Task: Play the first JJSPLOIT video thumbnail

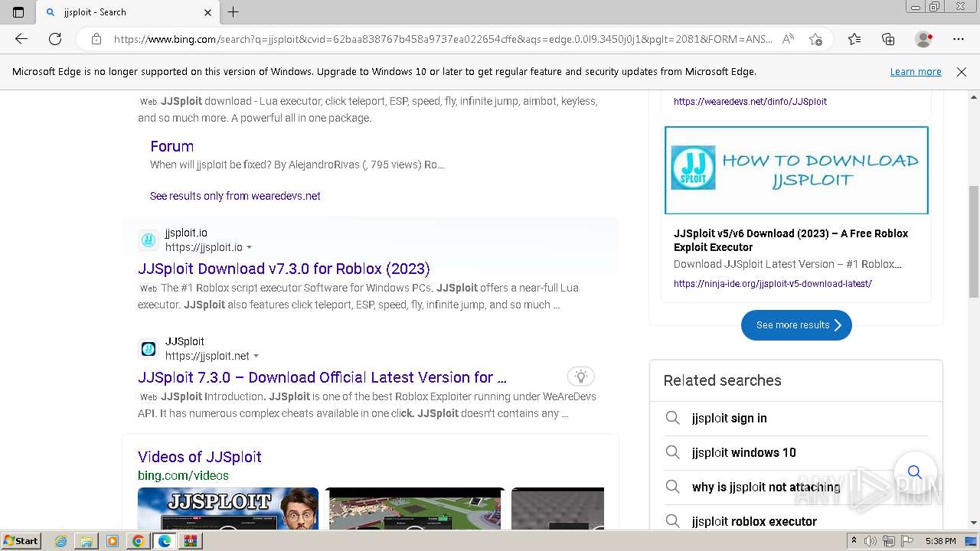Action: (x=228, y=508)
